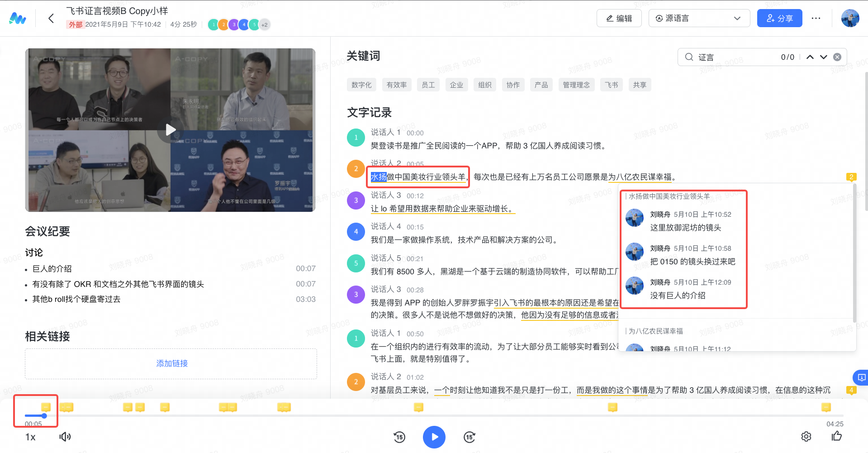This screenshot has height=453, width=868.
Task: Mute audio with the volume icon
Action: [x=65, y=437]
